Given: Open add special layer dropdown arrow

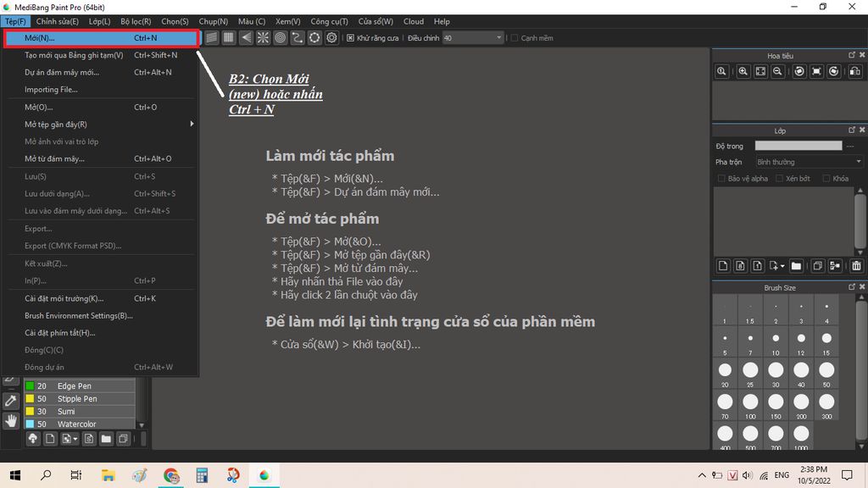Looking at the screenshot, I should pos(782,266).
